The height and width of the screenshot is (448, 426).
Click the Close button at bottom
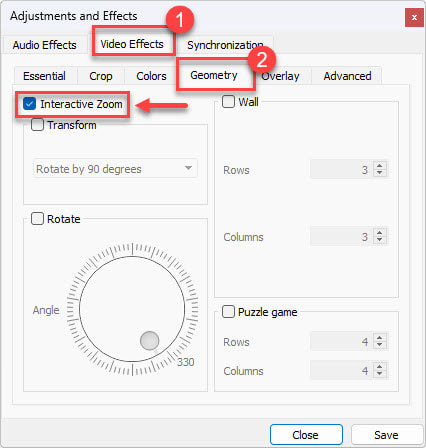point(306,435)
